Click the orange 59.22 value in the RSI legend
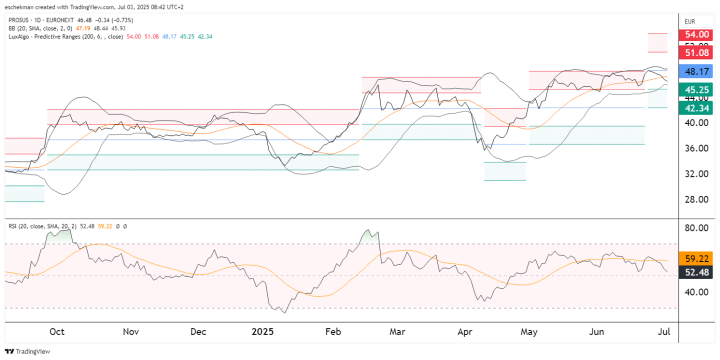This screenshot has height=360, width=720. pyautogui.click(x=105, y=226)
